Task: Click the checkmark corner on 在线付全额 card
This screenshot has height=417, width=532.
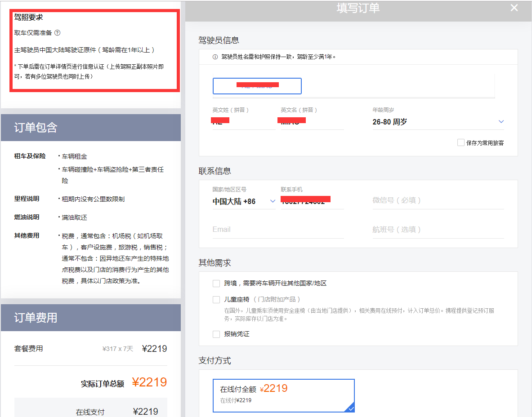Action: point(351,408)
